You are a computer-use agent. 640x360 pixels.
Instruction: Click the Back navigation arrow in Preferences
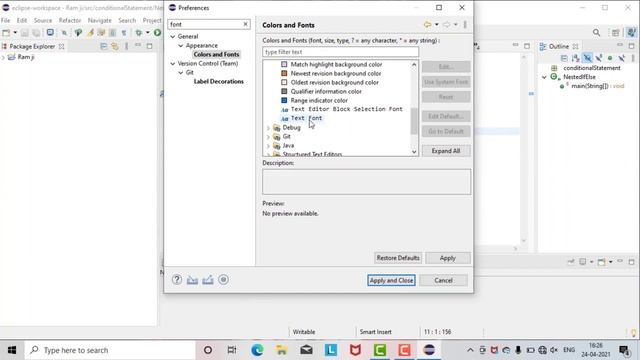click(x=427, y=25)
